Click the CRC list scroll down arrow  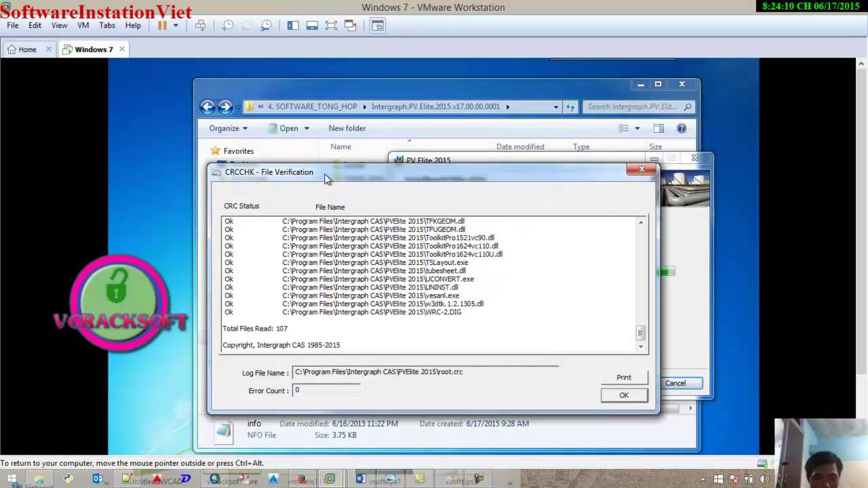pos(641,346)
